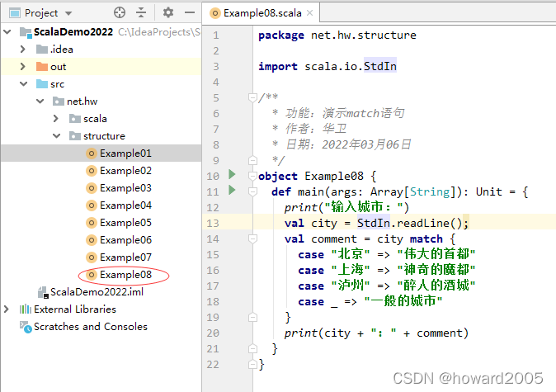The height and width of the screenshot is (392, 556).
Task: Open the Project view dropdown
Action: click(68, 13)
